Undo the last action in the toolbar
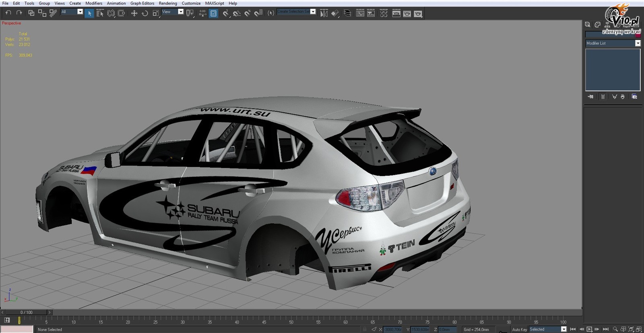The width and height of the screenshot is (644, 333). coord(8,13)
